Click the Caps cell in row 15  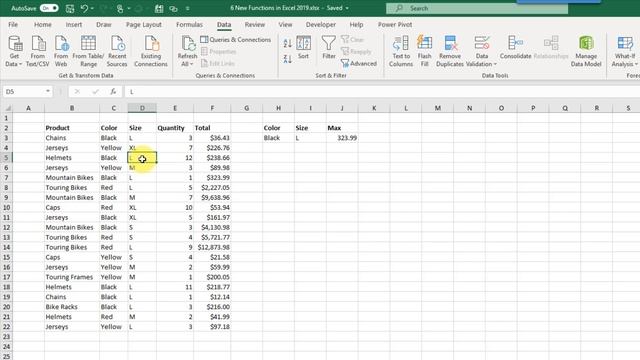[72, 257]
